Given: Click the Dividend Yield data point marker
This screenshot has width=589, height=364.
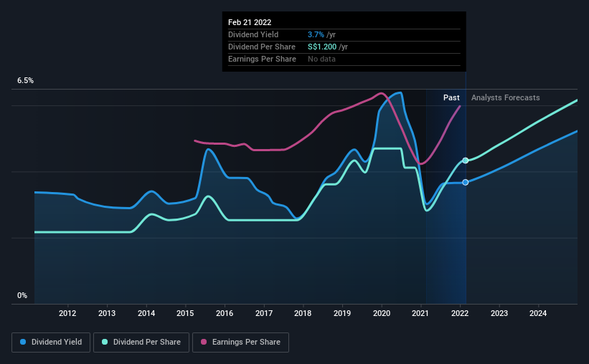Looking at the screenshot, I should click(x=466, y=182).
